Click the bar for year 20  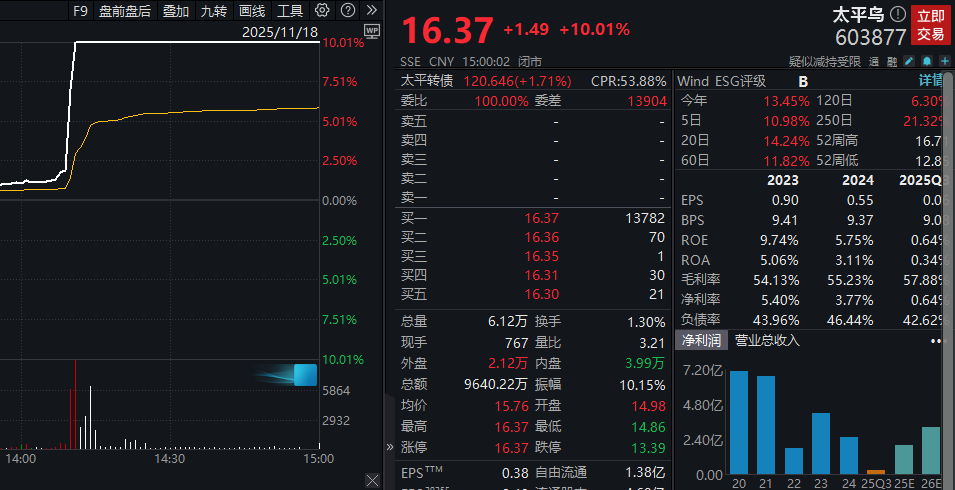coord(739,422)
